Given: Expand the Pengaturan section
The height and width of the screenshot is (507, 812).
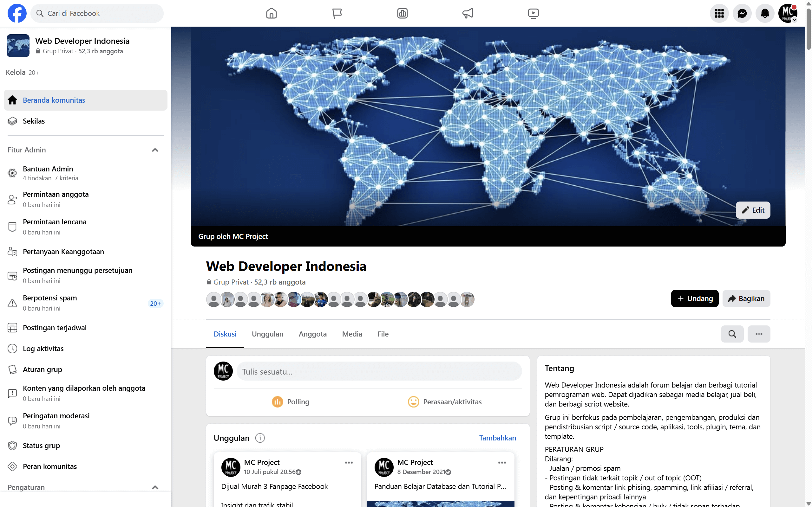Looking at the screenshot, I should tap(155, 487).
